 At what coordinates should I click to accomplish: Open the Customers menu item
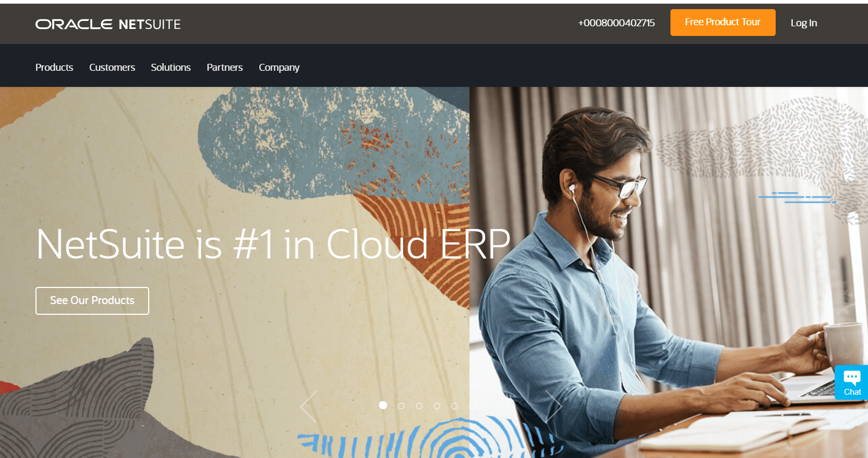pyautogui.click(x=112, y=68)
